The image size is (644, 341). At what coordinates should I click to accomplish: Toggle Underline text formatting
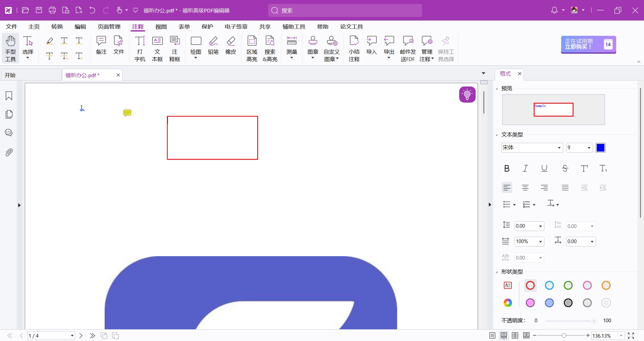tap(544, 169)
